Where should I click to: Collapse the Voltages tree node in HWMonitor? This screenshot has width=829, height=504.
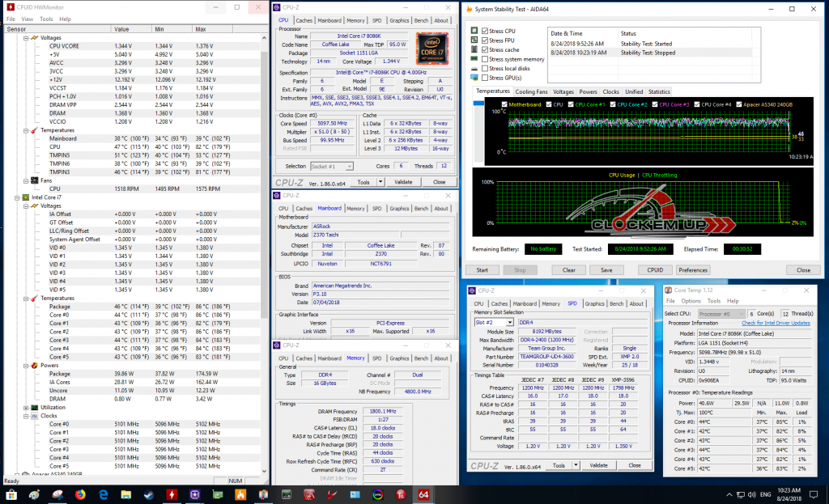pyautogui.click(x=25, y=38)
